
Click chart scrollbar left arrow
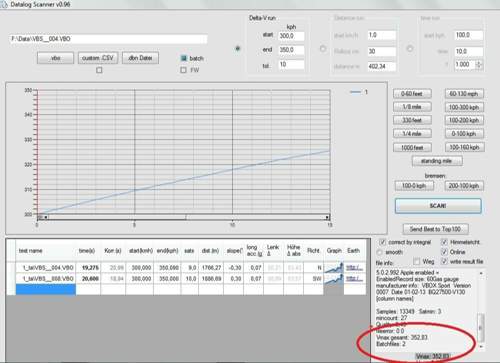click(46, 217)
